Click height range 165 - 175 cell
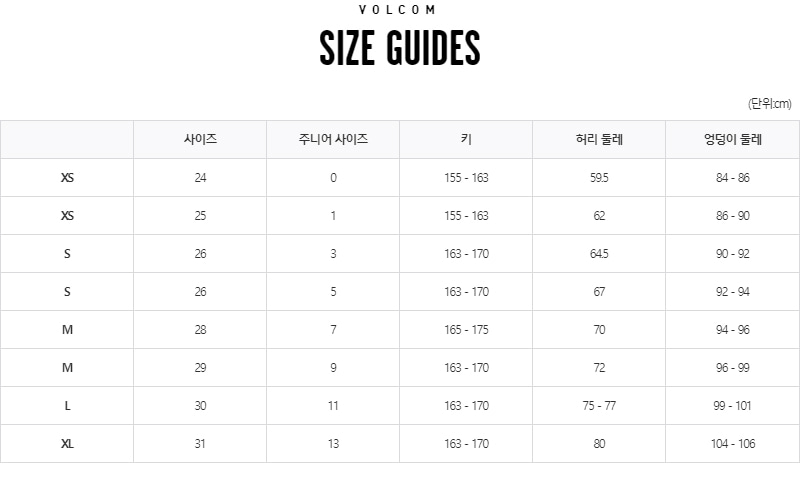 [x=466, y=330]
